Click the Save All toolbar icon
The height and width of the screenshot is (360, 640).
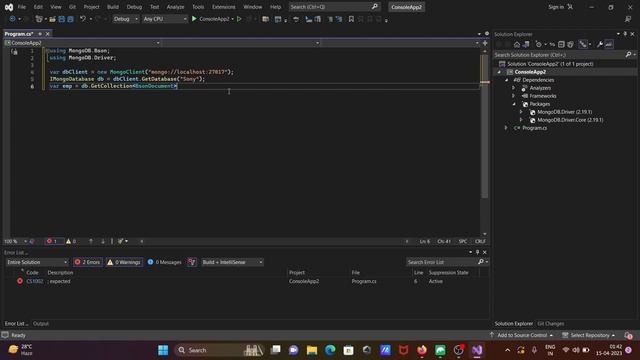click(x=70, y=19)
